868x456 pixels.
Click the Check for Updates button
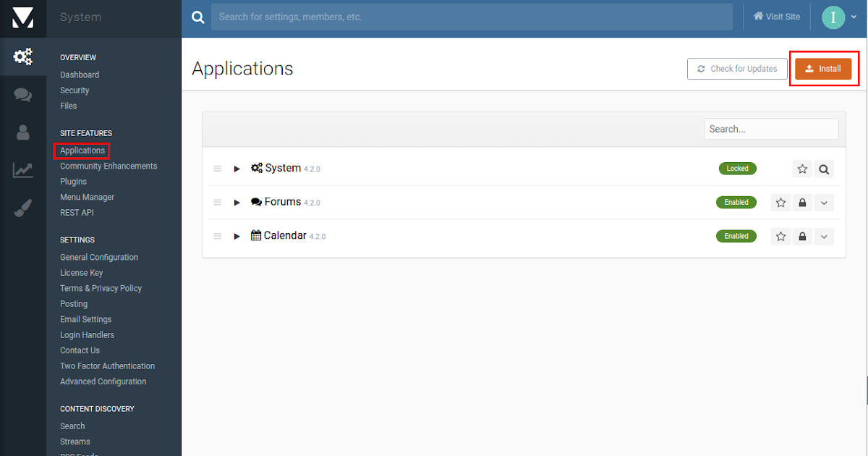pyautogui.click(x=737, y=69)
